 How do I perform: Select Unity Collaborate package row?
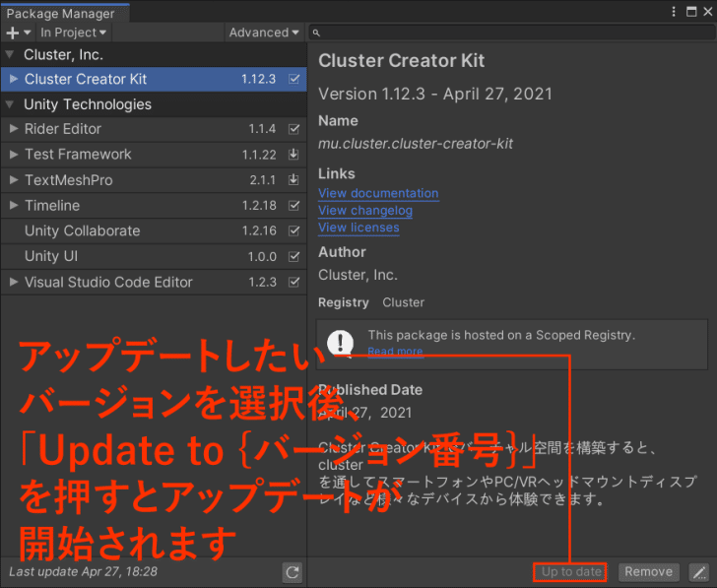(x=154, y=230)
